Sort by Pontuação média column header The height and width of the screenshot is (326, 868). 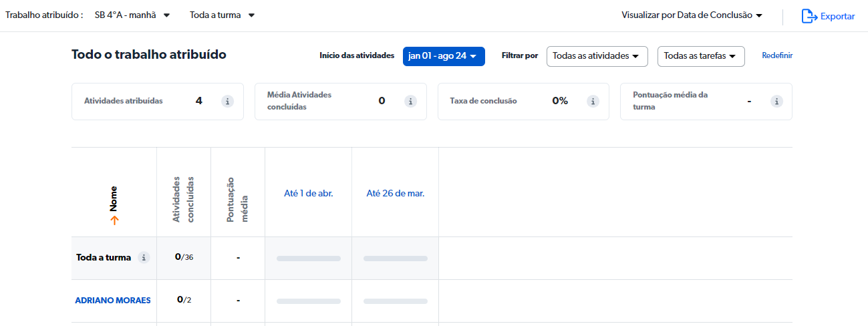[237, 199]
